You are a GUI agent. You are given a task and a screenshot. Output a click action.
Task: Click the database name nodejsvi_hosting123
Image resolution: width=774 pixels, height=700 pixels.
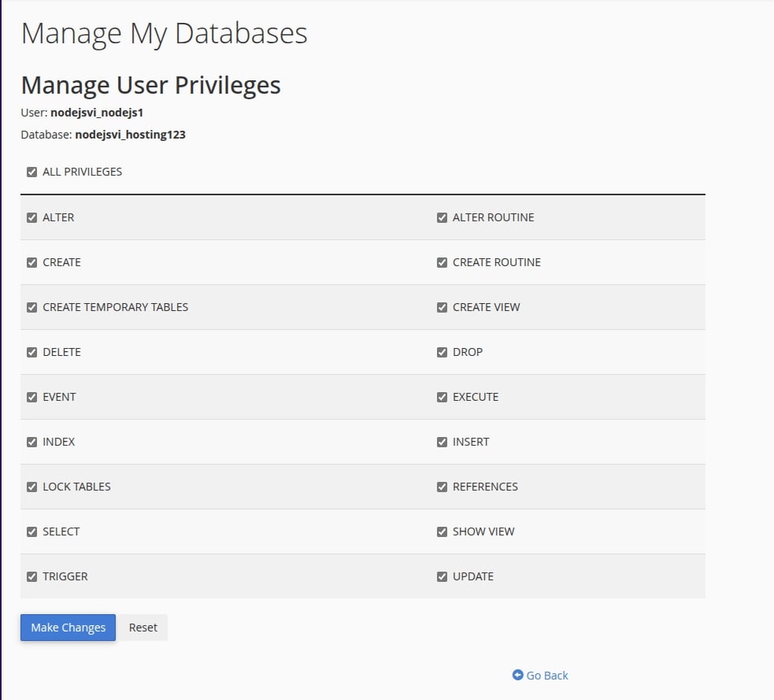131,135
